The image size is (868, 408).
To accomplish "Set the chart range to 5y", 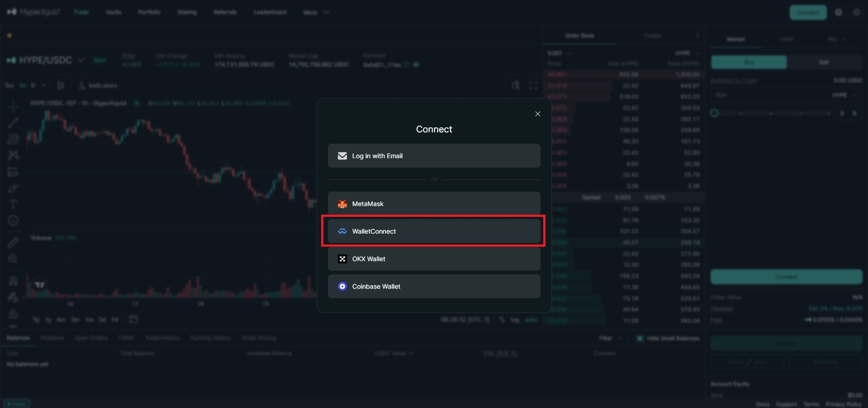I will click(36, 319).
